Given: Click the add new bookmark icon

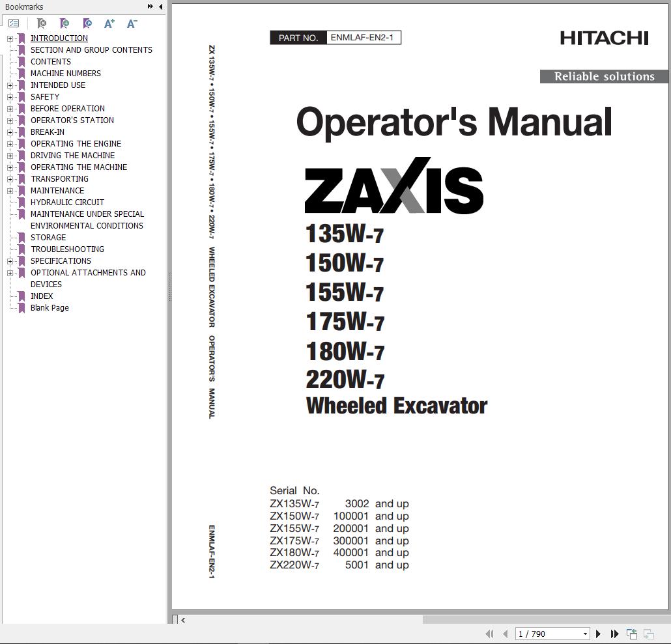Looking at the screenshot, I should coord(64,23).
